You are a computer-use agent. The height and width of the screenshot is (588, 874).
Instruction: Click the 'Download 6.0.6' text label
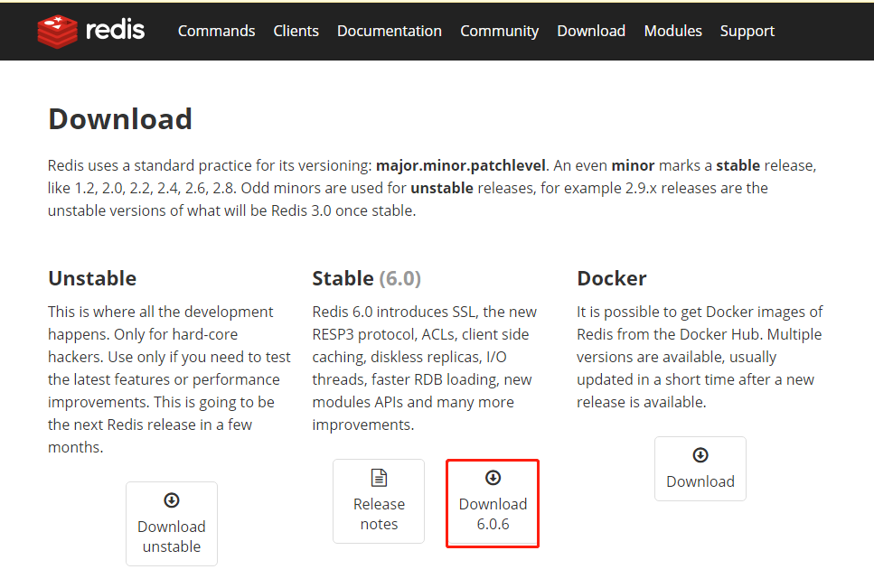point(493,514)
